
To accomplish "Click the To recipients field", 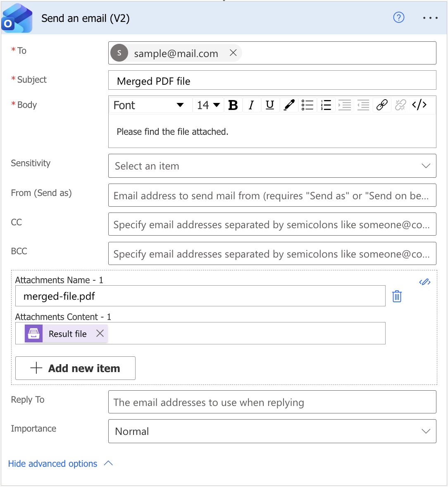I will [x=272, y=53].
